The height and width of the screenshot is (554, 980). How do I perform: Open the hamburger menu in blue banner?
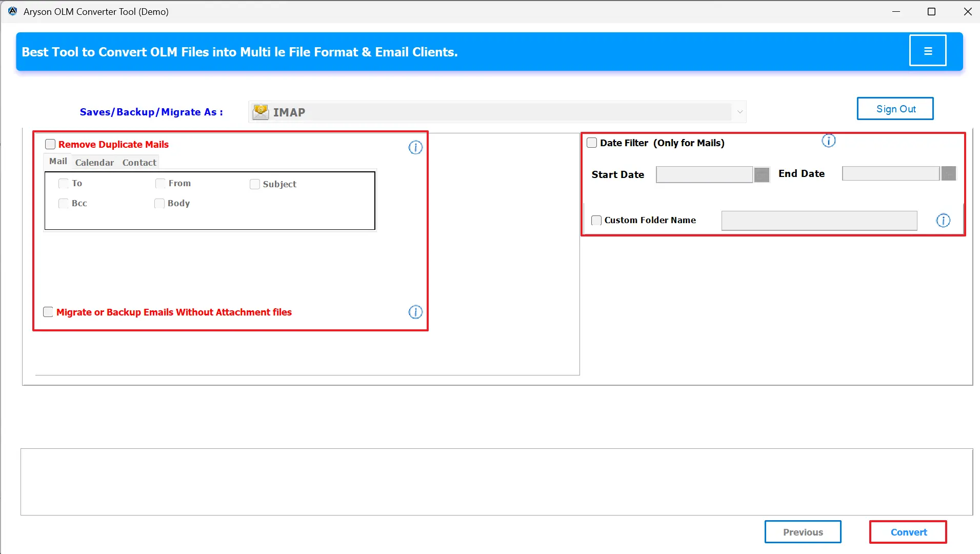[928, 50]
